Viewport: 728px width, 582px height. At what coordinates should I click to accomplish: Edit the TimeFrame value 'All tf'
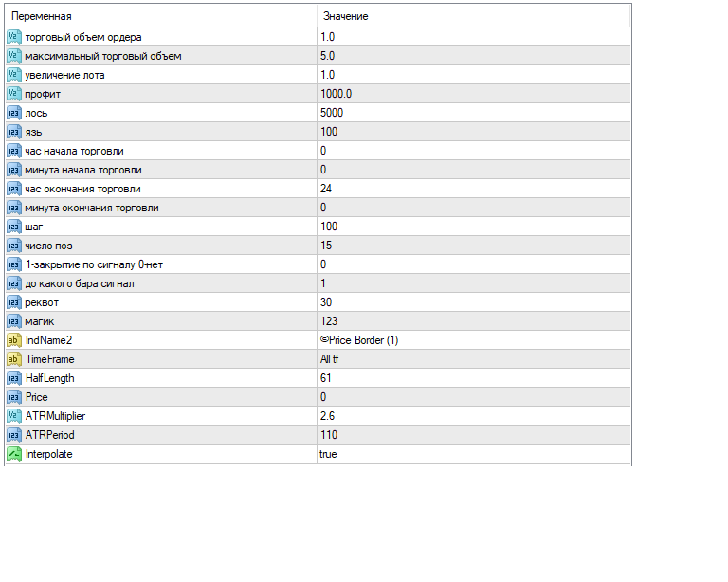(x=330, y=359)
